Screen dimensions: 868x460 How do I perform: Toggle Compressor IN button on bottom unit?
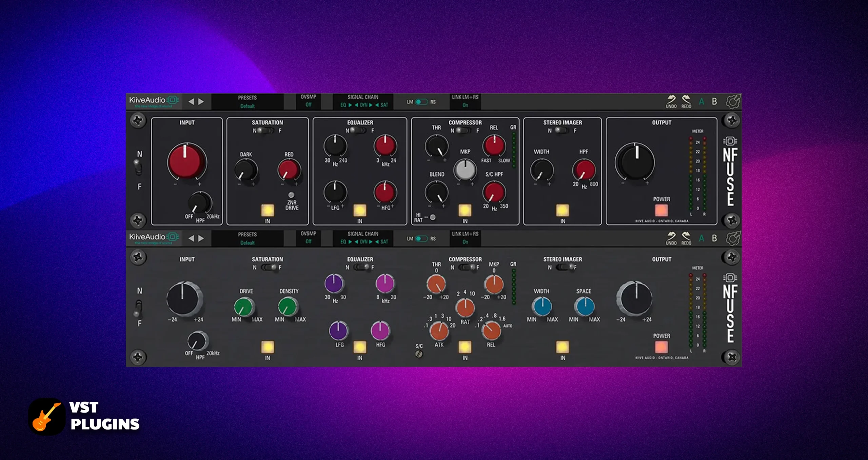click(465, 347)
